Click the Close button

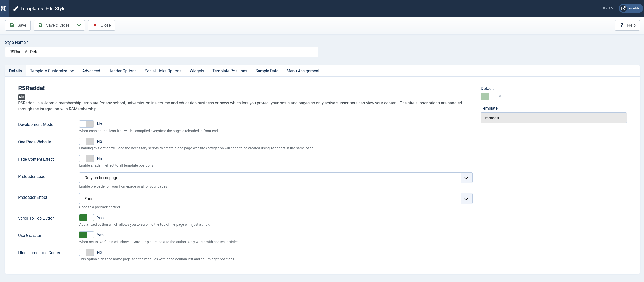coord(101,25)
